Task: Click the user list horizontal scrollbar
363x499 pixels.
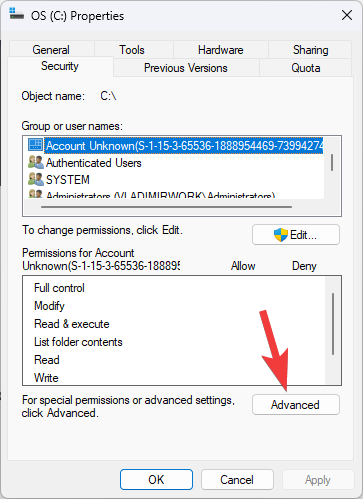Action: pos(167,207)
